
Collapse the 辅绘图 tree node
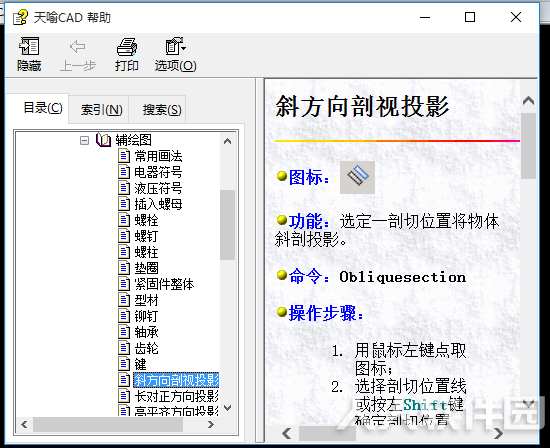tap(84, 141)
